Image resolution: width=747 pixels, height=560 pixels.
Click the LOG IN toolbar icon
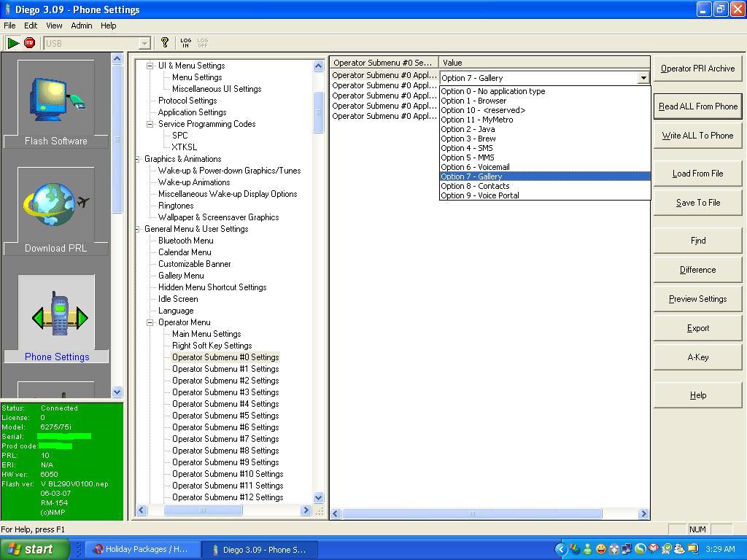185,43
